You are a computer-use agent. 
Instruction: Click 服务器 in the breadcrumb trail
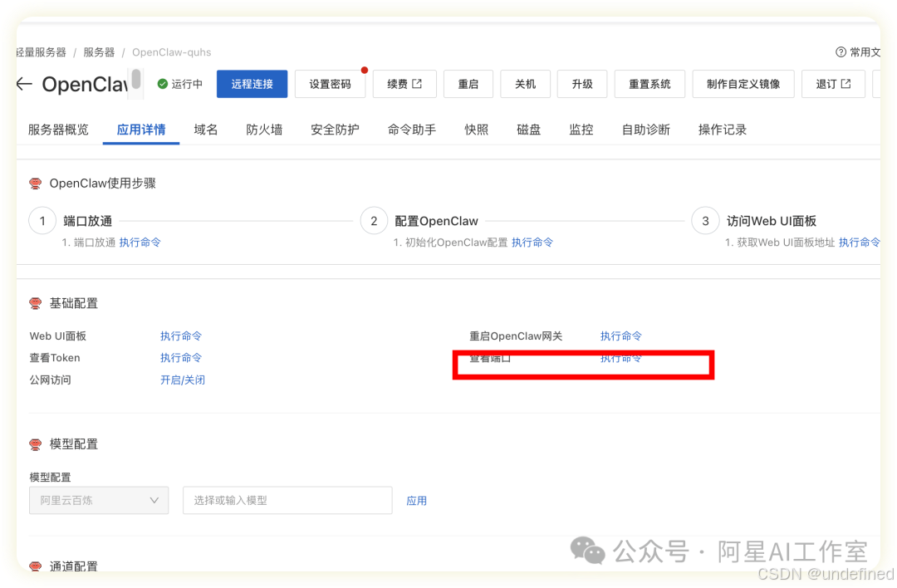98,51
